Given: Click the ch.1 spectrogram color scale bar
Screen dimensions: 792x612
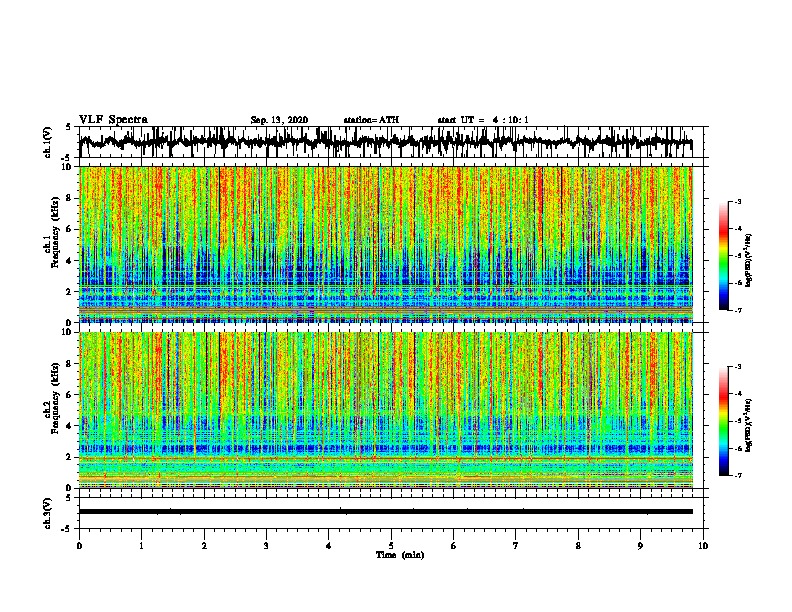Looking at the screenshot, I should coord(723,256).
